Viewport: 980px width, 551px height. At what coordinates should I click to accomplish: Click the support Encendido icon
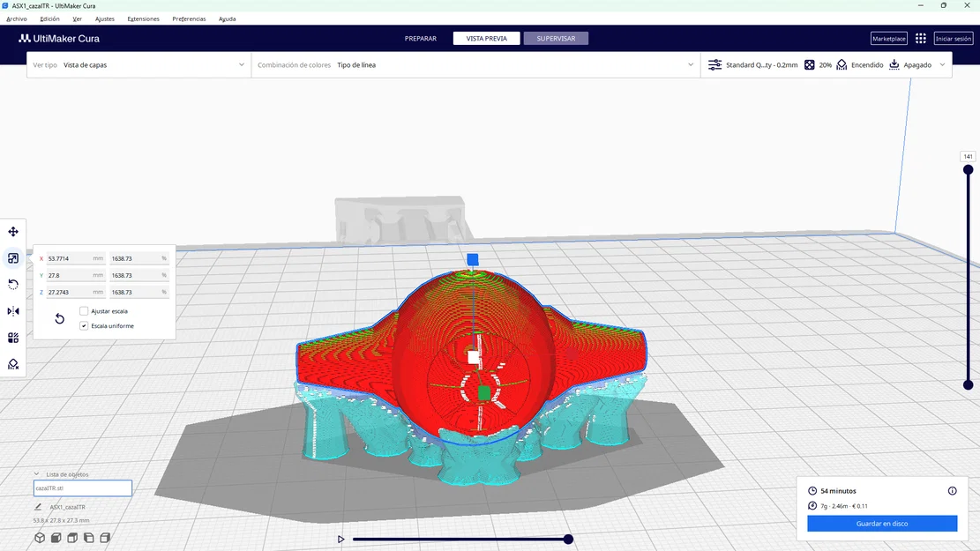[842, 65]
